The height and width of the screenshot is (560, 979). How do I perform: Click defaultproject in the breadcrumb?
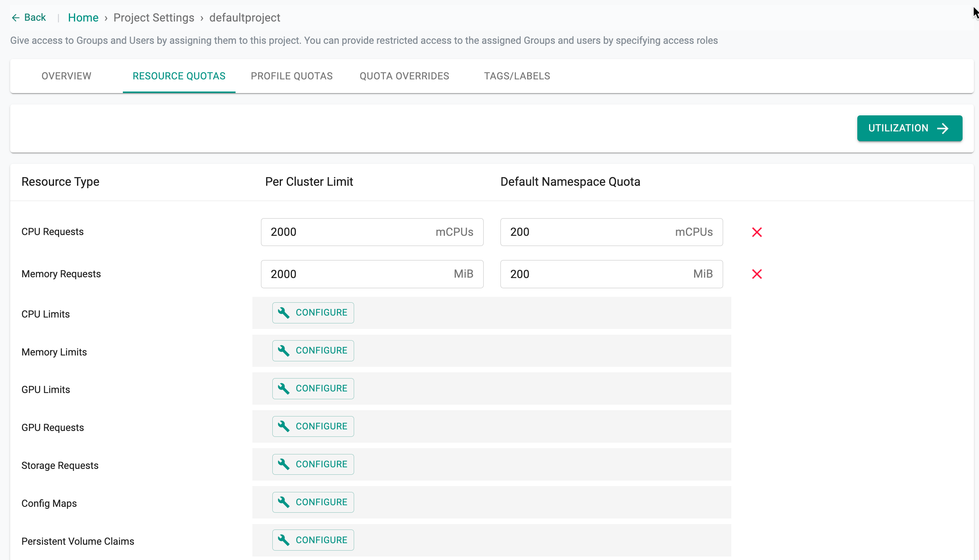point(245,18)
